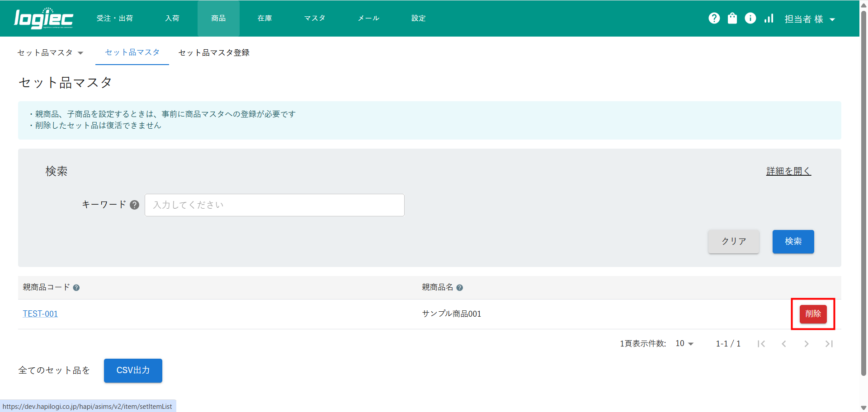Viewport: 868px width, 412px height.
Task: Delete the TEST-001 row with 削除
Action: point(812,314)
